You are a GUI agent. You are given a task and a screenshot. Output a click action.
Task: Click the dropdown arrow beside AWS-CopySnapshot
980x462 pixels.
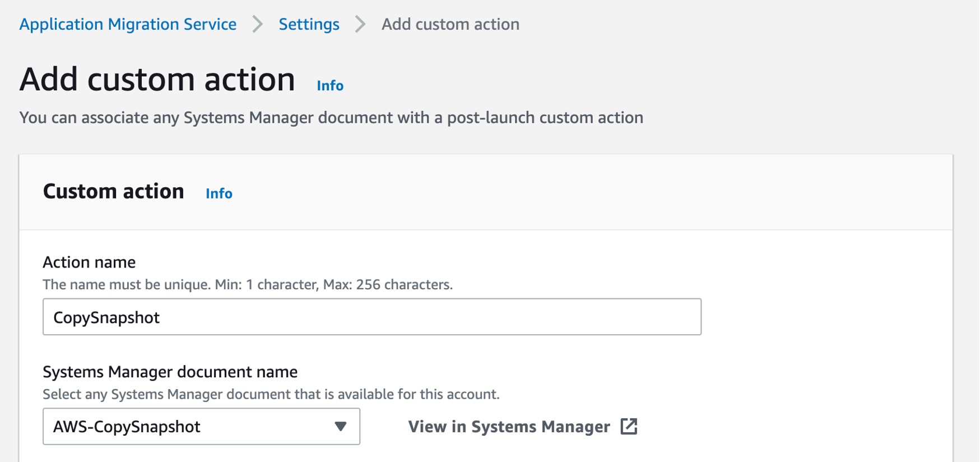340,427
